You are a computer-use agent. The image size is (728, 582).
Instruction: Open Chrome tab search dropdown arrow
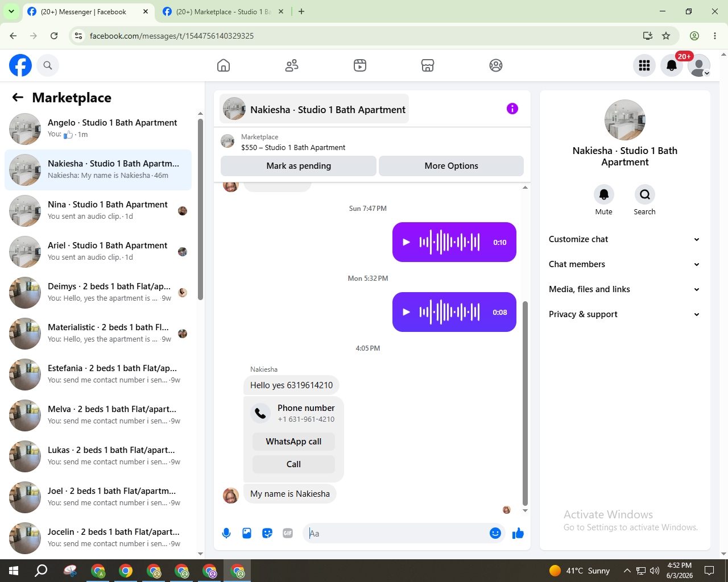click(11, 11)
